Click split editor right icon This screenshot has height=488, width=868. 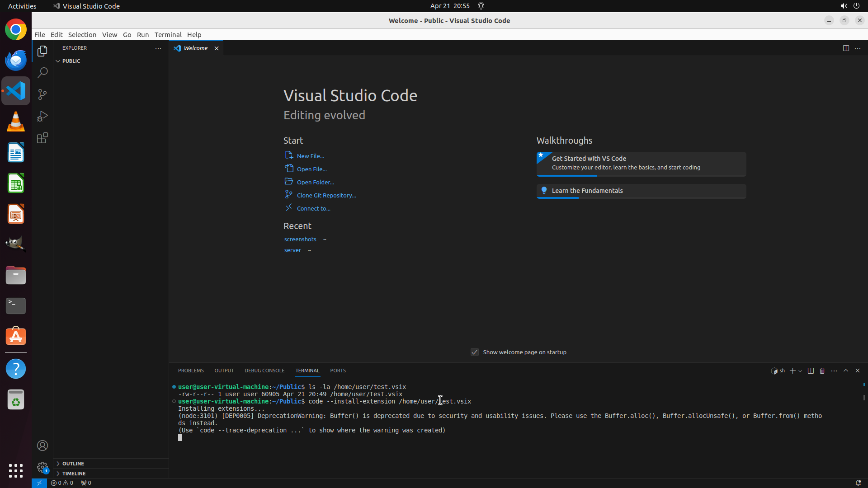pos(846,48)
